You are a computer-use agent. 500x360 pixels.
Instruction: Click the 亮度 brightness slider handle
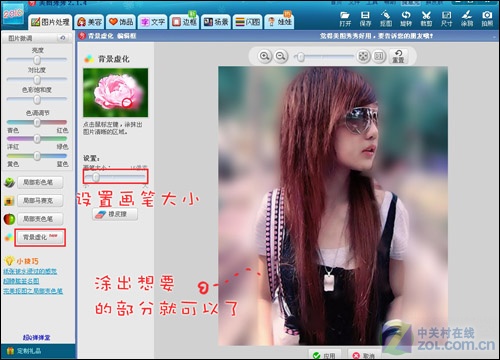(37, 60)
